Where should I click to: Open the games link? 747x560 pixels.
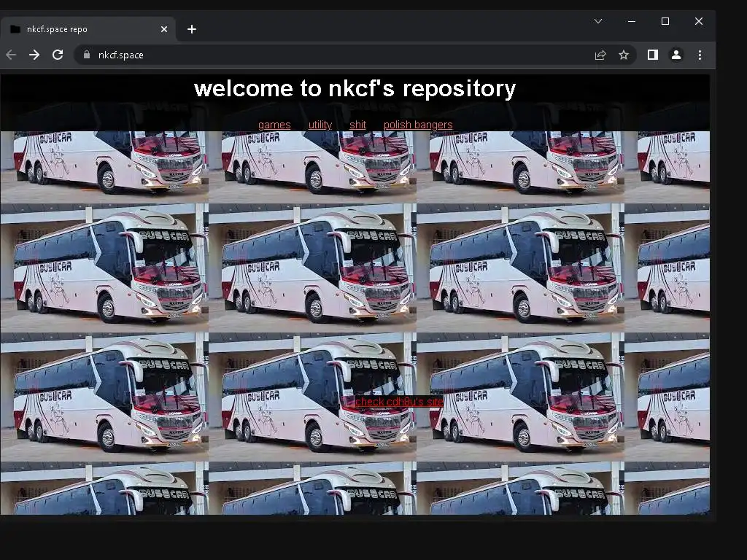(274, 125)
